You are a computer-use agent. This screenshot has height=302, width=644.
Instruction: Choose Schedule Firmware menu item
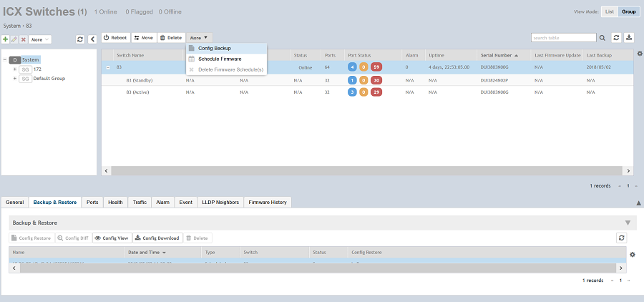tap(227, 59)
